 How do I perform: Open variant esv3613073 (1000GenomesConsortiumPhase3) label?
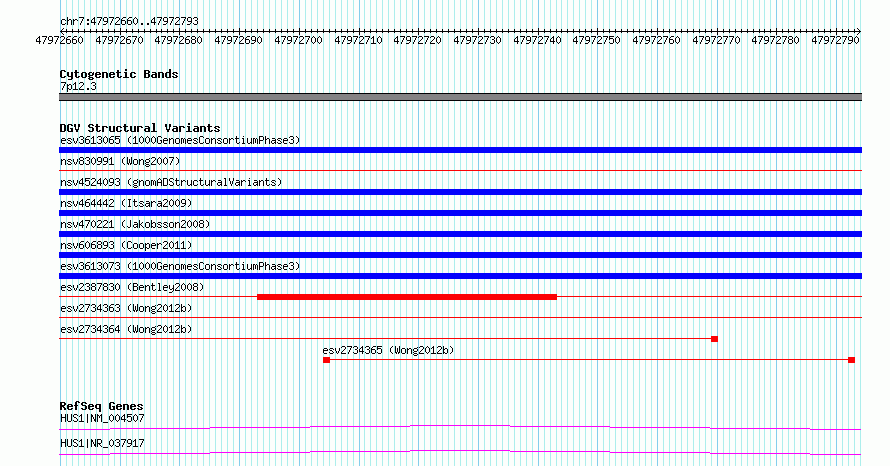pyautogui.click(x=180, y=266)
